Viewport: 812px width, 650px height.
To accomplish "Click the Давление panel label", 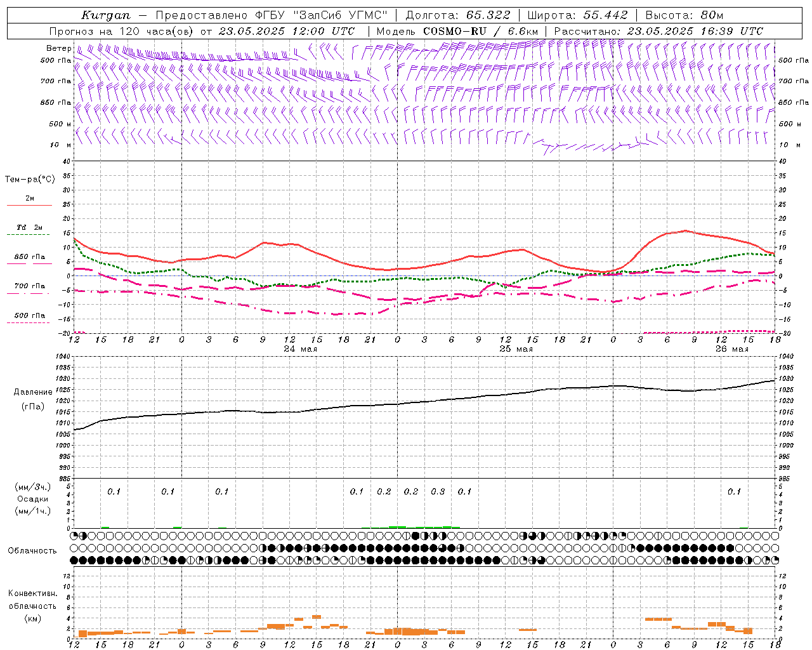I will (33, 392).
